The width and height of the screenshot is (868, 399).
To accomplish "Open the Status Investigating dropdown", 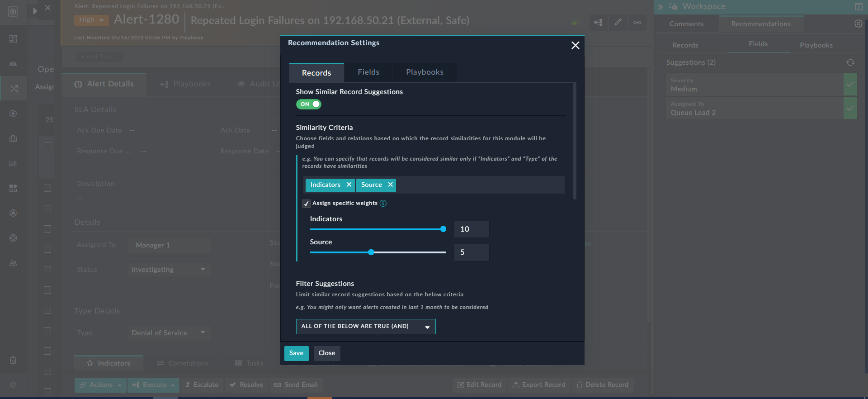I will (x=169, y=270).
